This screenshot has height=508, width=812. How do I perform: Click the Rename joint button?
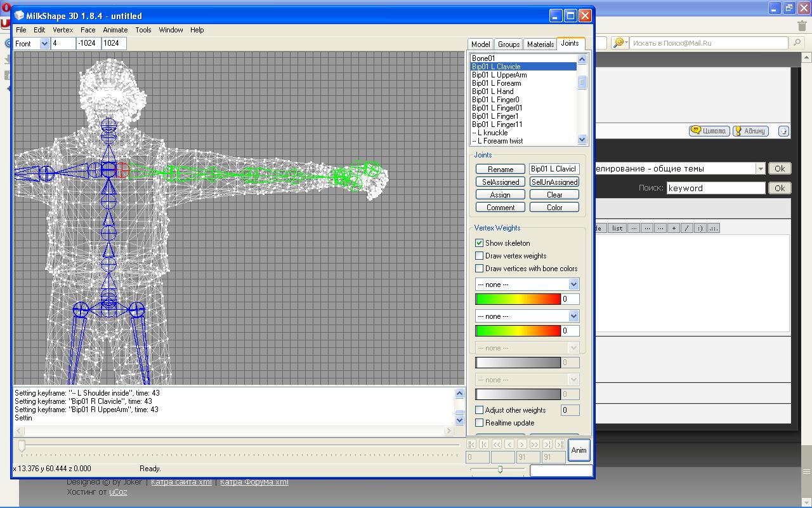tap(501, 170)
